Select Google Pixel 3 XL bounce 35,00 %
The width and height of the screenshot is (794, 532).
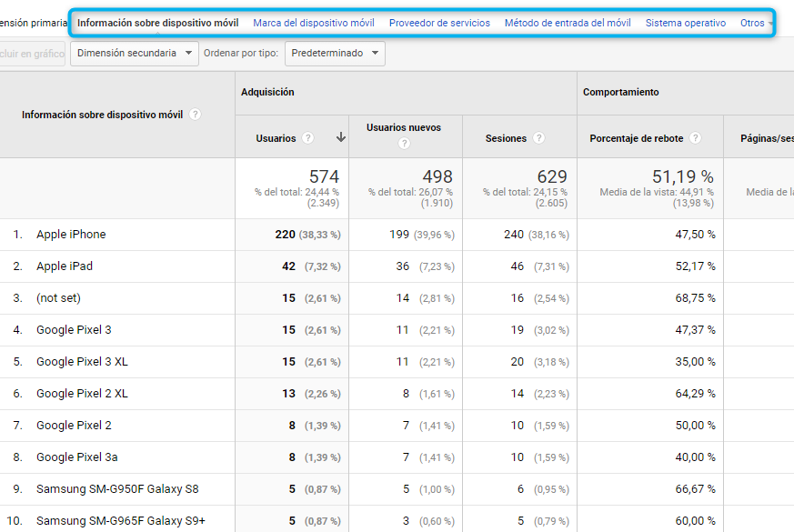coord(695,362)
